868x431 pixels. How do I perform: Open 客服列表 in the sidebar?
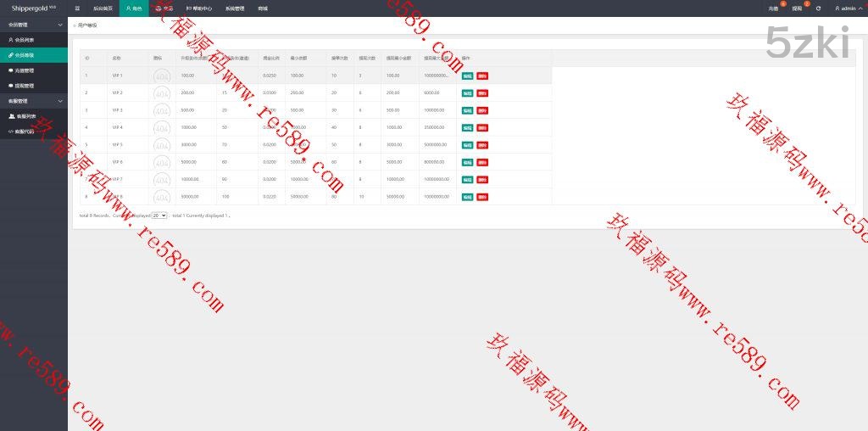click(25, 116)
